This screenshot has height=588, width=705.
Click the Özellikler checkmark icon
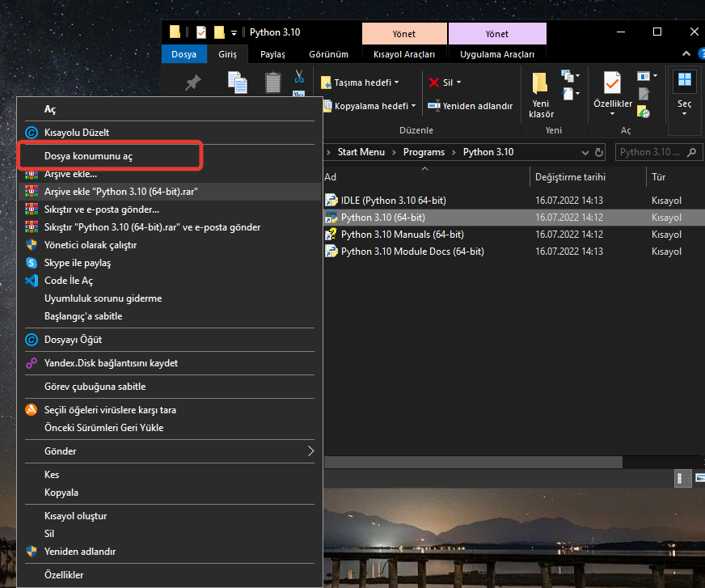pos(612,83)
